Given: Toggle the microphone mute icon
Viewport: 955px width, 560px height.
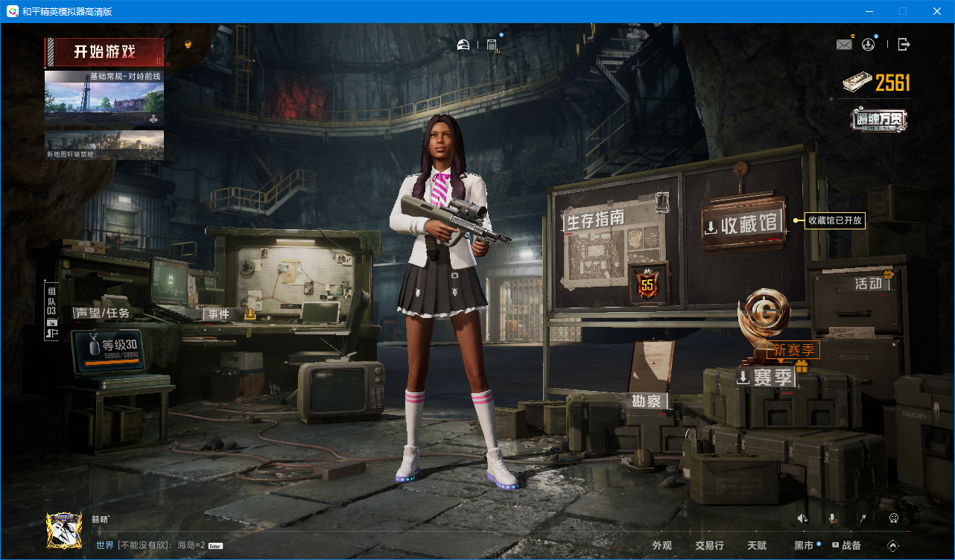Looking at the screenshot, I should coord(832,518).
